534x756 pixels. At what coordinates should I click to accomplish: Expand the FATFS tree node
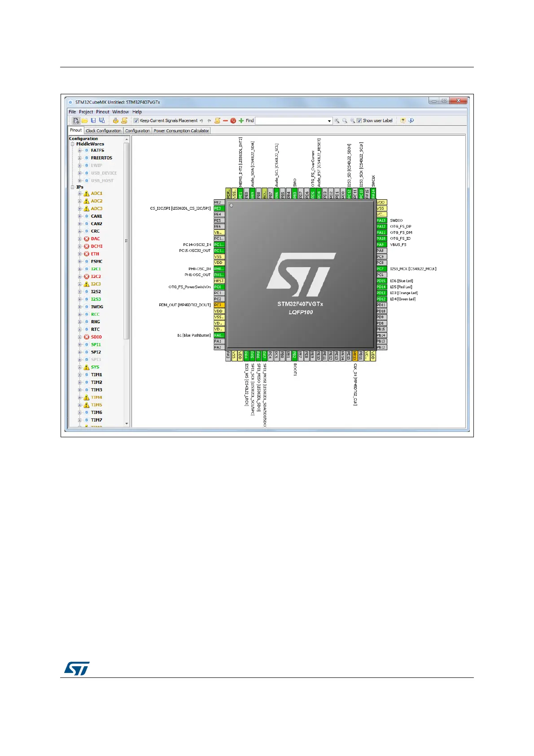(x=80, y=151)
